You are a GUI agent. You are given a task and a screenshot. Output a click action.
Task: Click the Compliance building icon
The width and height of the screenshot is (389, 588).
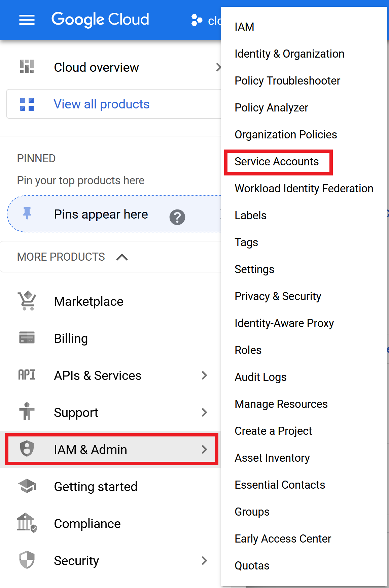[x=27, y=523]
